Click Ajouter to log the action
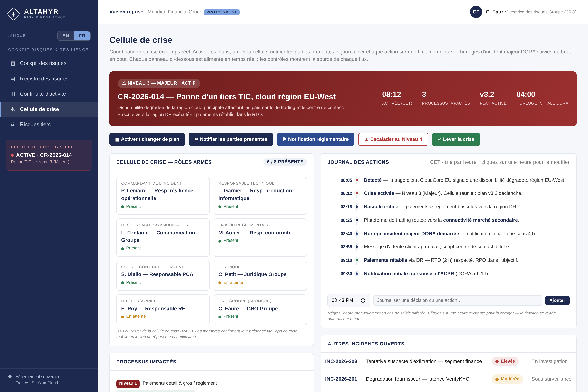The image size is (588, 392). tap(557, 301)
